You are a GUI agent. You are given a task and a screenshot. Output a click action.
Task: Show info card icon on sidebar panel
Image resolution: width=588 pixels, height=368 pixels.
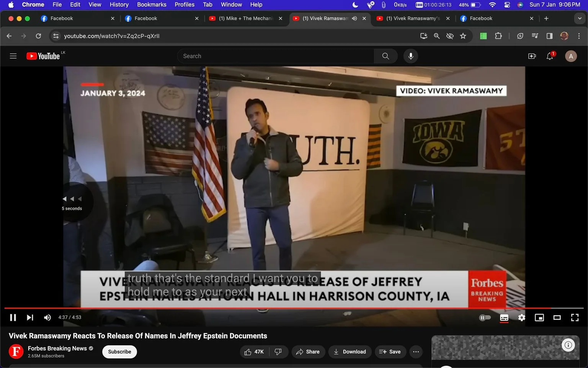(x=568, y=345)
